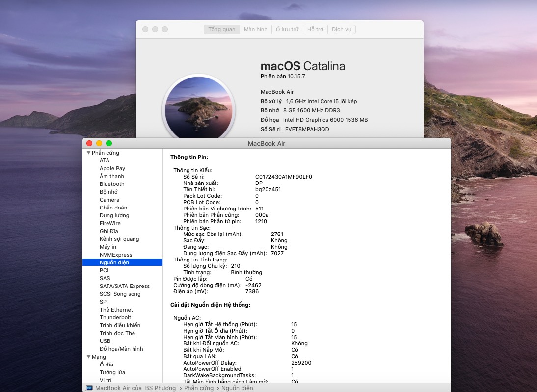Select the Hỗ trợ support tab

tap(315, 29)
